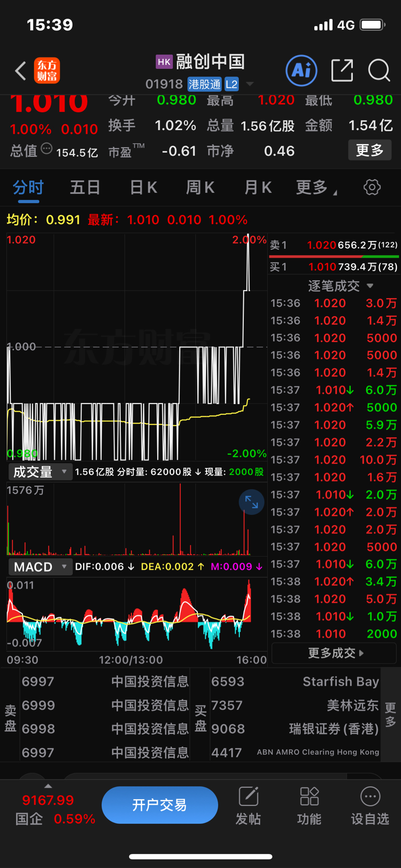This screenshot has width=401, height=868.
Task: Tap seller 6999 中国投资信息 row
Action: (105, 705)
